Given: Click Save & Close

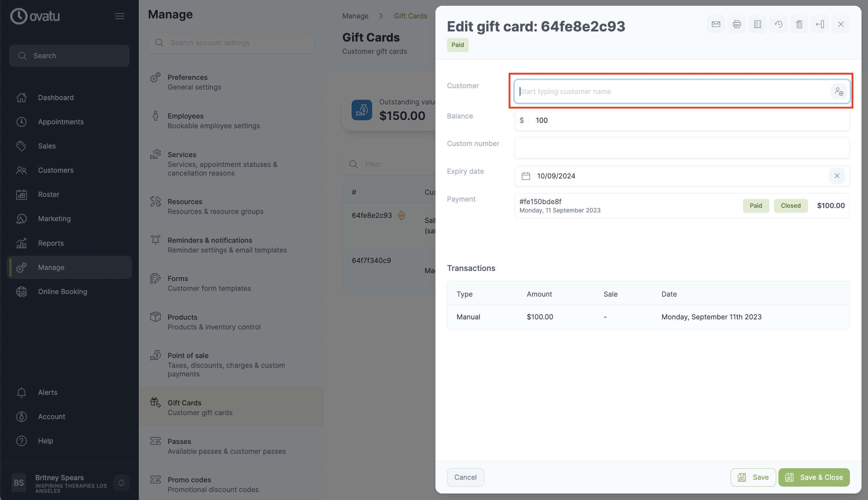Looking at the screenshot, I should coord(814,477).
